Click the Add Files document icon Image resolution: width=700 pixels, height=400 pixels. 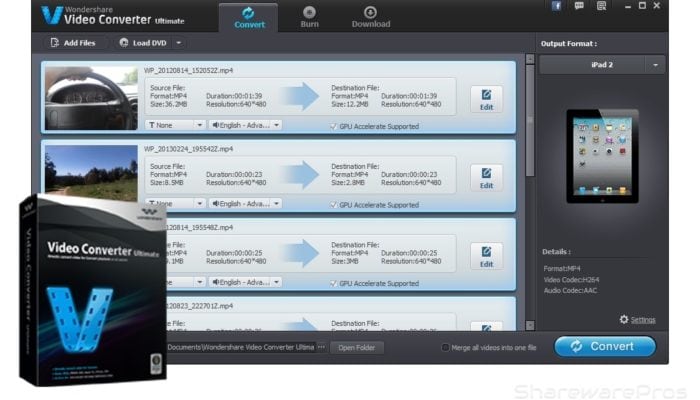point(54,43)
